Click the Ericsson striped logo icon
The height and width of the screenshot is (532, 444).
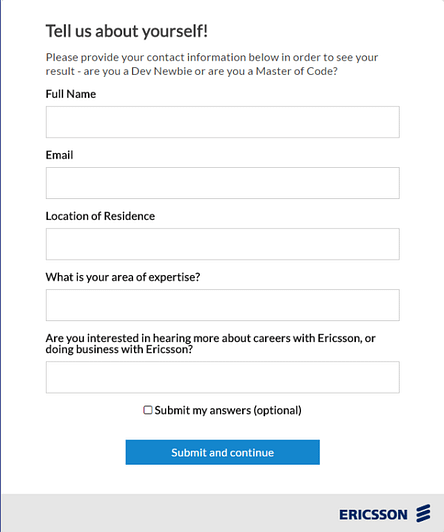point(423,513)
